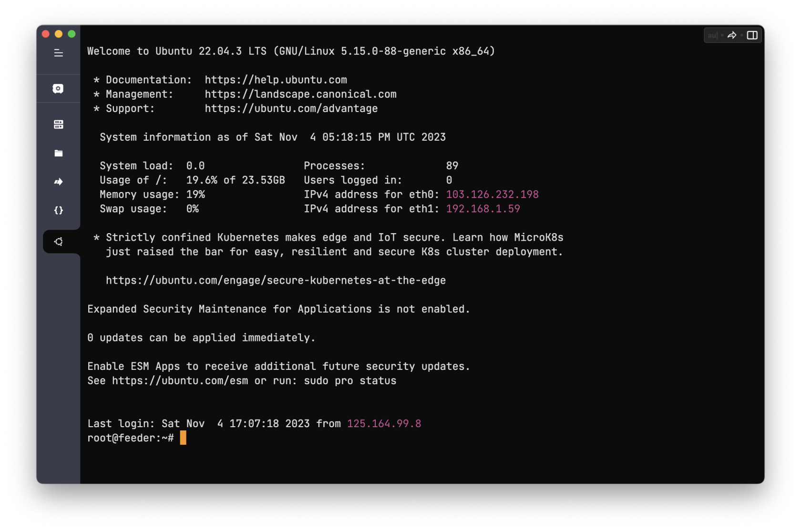Toggle the split view panel icon
This screenshot has width=801, height=532.
(752, 35)
